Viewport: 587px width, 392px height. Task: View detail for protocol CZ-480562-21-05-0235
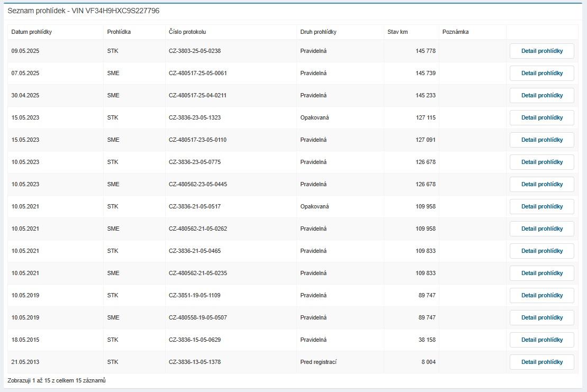[541, 273]
